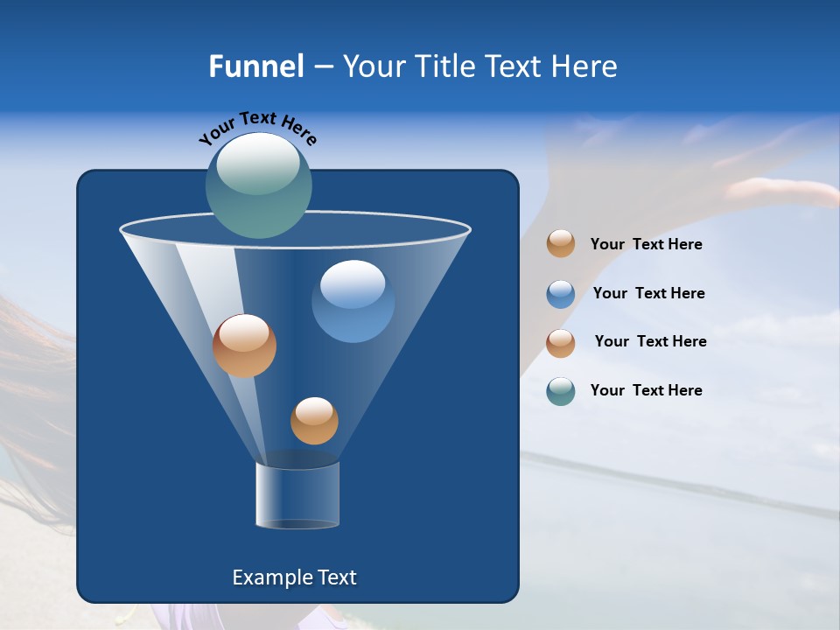Click the fourth 'Your Text Here' legend label
840x630 pixels.
click(646, 390)
